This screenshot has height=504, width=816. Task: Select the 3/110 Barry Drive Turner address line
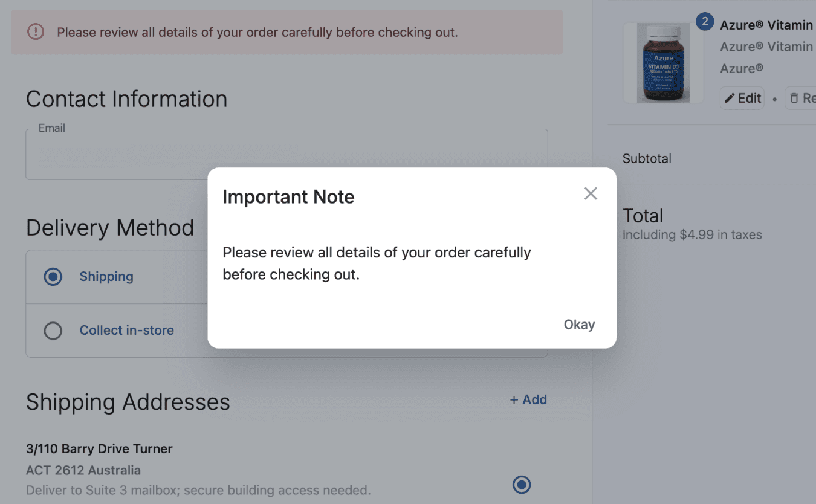point(99,449)
